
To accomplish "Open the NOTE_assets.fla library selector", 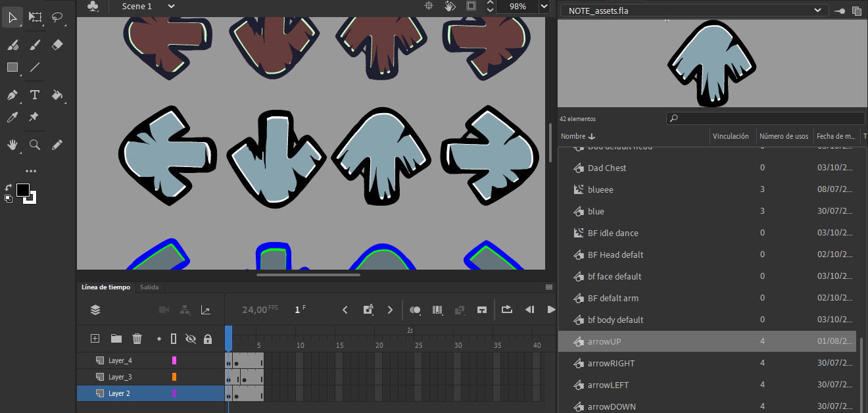I will click(x=817, y=10).
